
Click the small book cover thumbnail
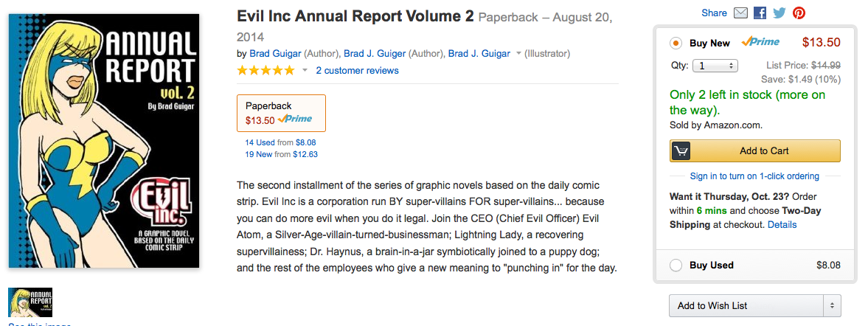click(30, 302)
